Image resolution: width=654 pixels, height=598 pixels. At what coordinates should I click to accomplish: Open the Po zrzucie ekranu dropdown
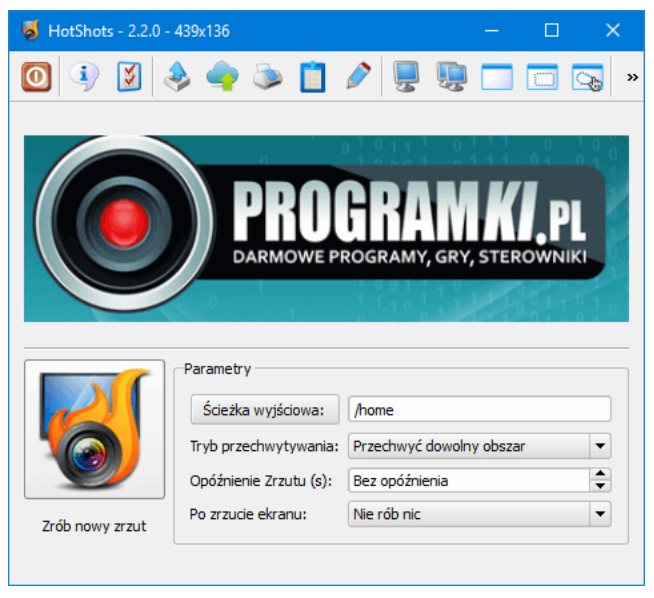480,514
